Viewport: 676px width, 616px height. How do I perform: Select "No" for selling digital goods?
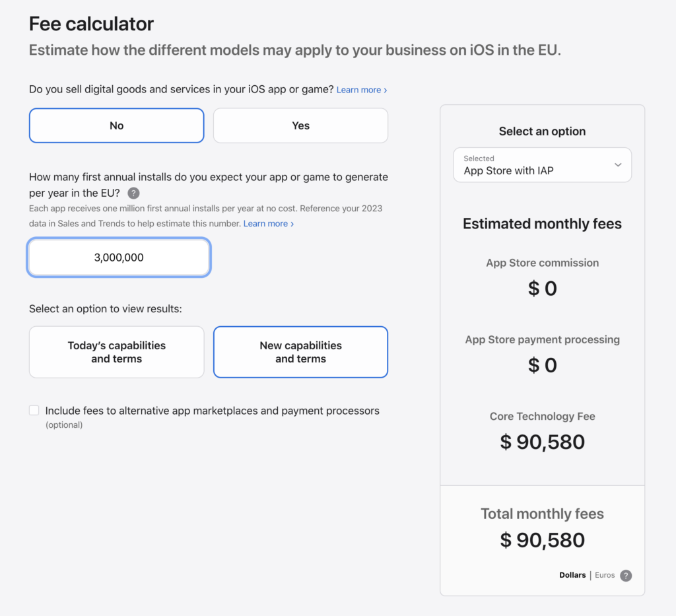pyautogui.click(x=116, y=125)
